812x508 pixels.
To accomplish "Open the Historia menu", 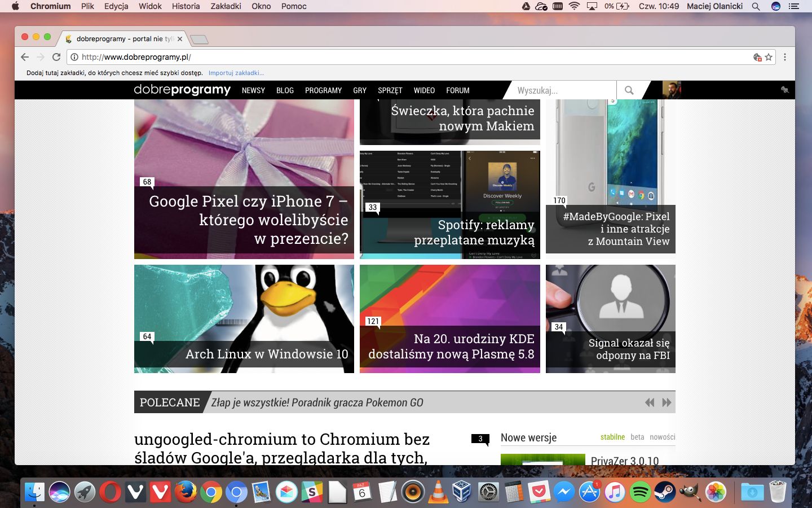I will point(186,6).
